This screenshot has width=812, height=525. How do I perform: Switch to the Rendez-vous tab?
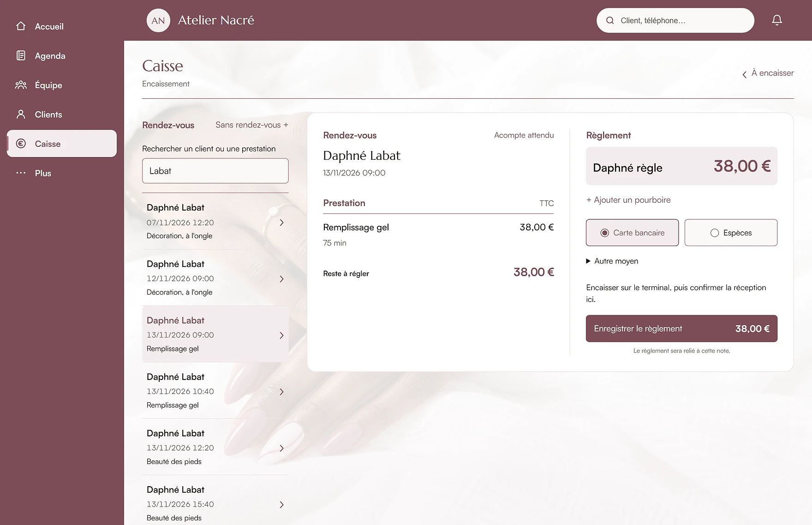pyautogui.click(x=168, y=125)
